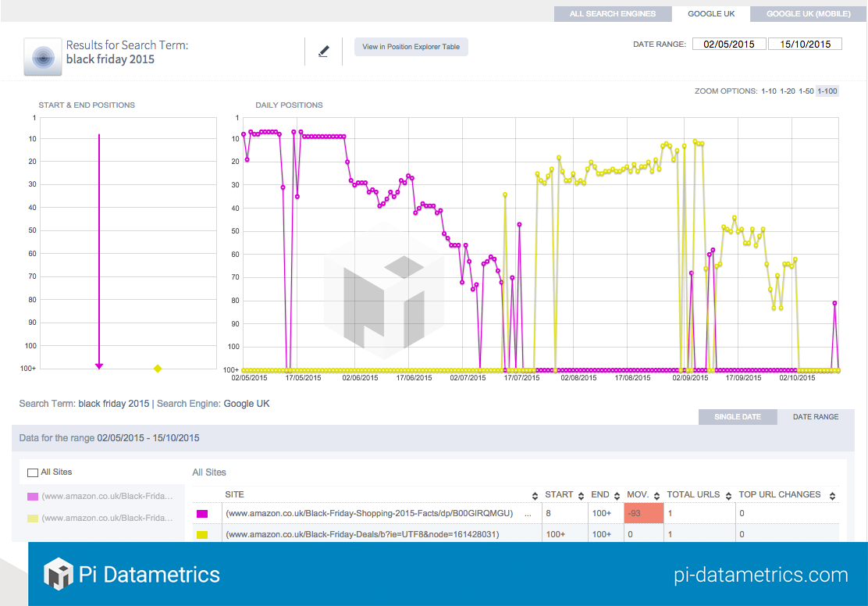
Task: Sort table by MOV. column arrows
Action: [x=656, y=496]
